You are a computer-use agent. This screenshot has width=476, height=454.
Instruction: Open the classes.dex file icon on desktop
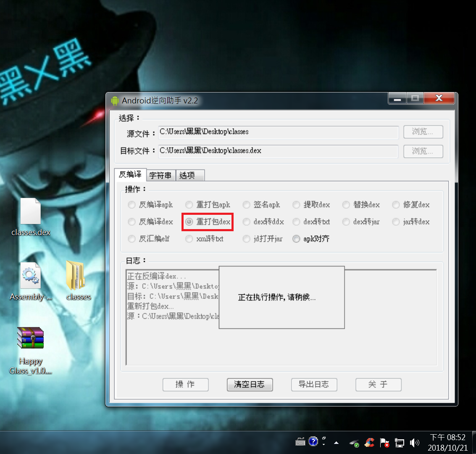click(30, 216)
